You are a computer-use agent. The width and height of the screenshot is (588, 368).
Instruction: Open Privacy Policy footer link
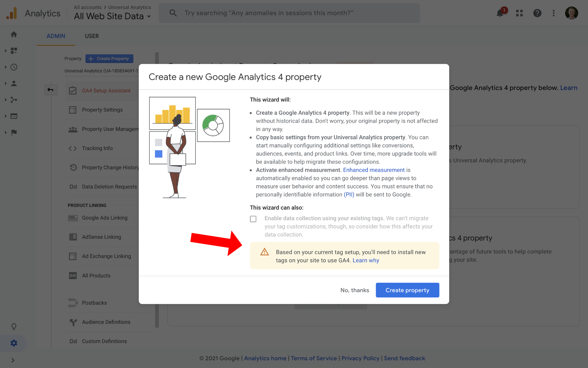360,358
